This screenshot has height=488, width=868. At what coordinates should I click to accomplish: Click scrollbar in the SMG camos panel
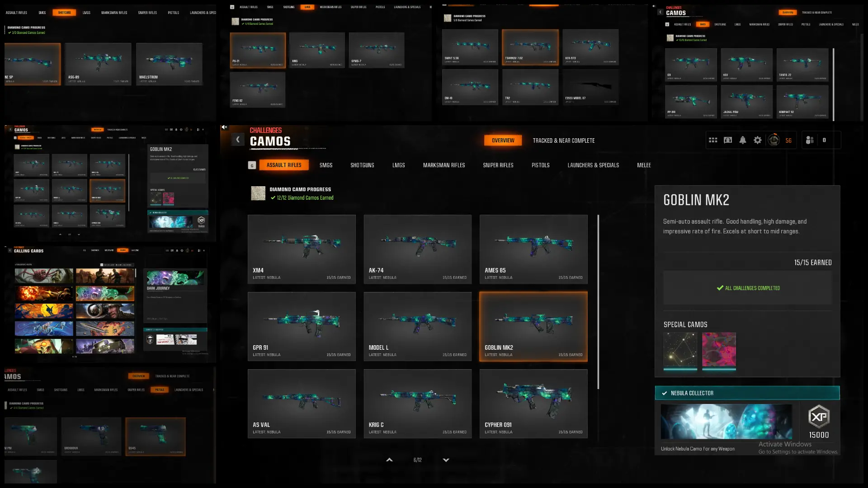[833, 84]
